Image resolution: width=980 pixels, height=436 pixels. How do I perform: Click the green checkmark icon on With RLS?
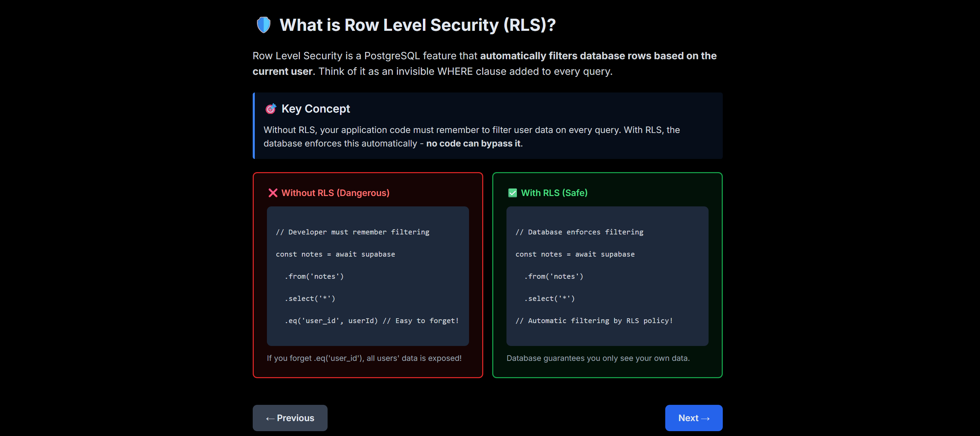coord(512,193)
